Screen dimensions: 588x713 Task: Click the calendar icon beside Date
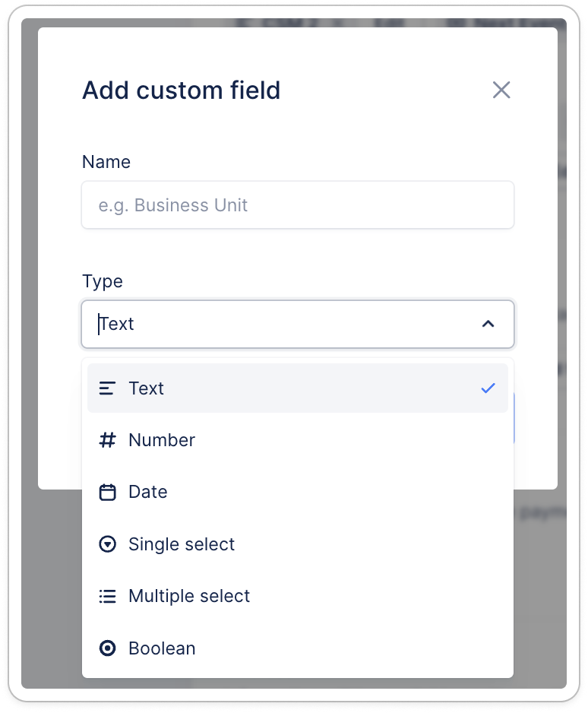pyautogui.click(x=108, y=492)
